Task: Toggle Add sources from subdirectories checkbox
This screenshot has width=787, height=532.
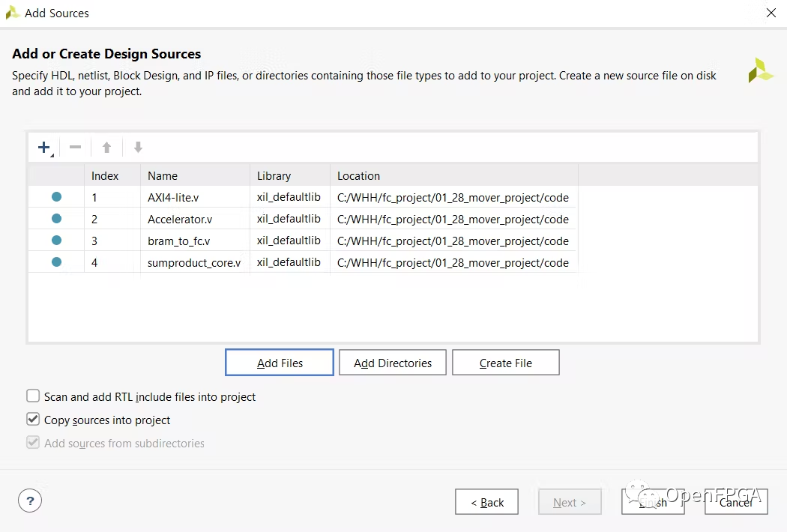Action: (x=33, y=443)
